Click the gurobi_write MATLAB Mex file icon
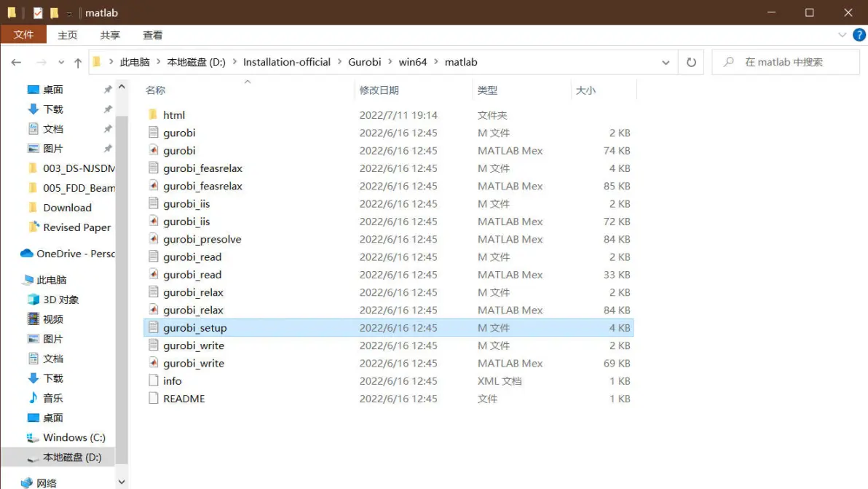868x489 pixels. click(x=154, y=363)
